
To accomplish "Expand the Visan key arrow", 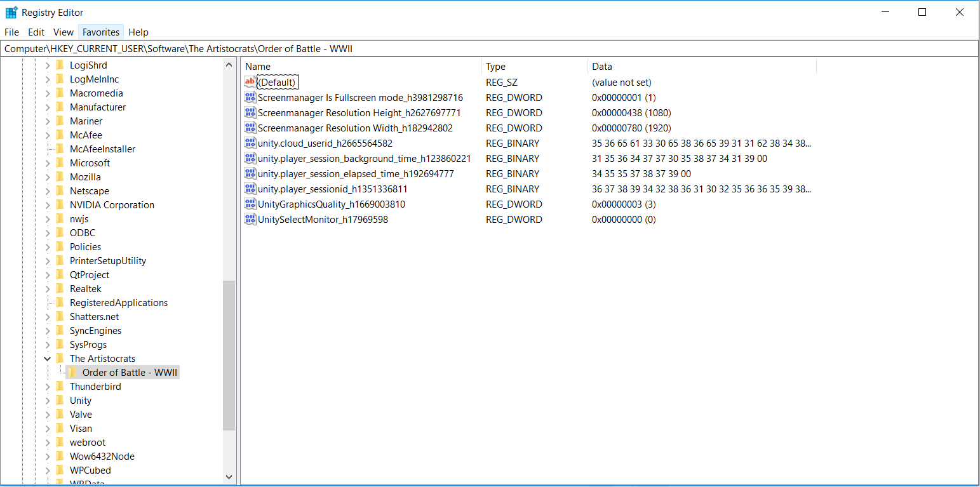I will coord(47,428).
